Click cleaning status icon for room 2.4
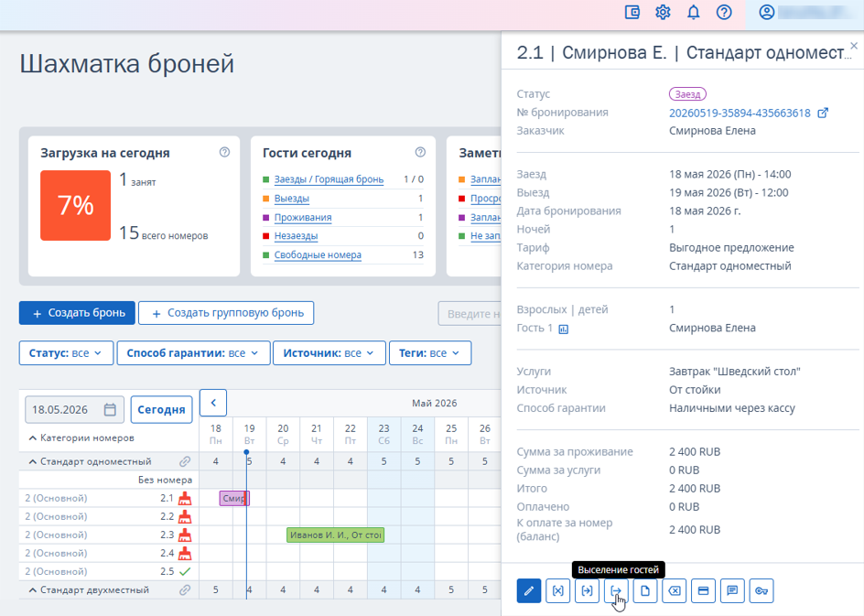 click(x=185, y=553)
